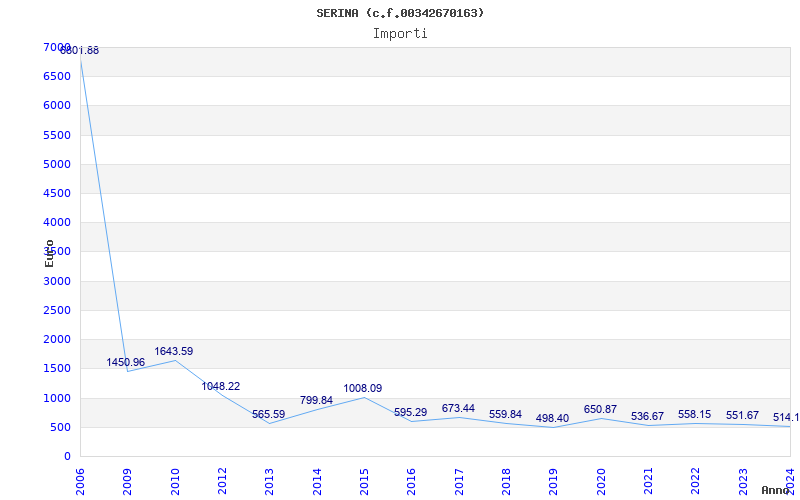The height and width of the screenshot is (500, 800).
Task: Click x-axis year 2009
Action: [128, 481]
